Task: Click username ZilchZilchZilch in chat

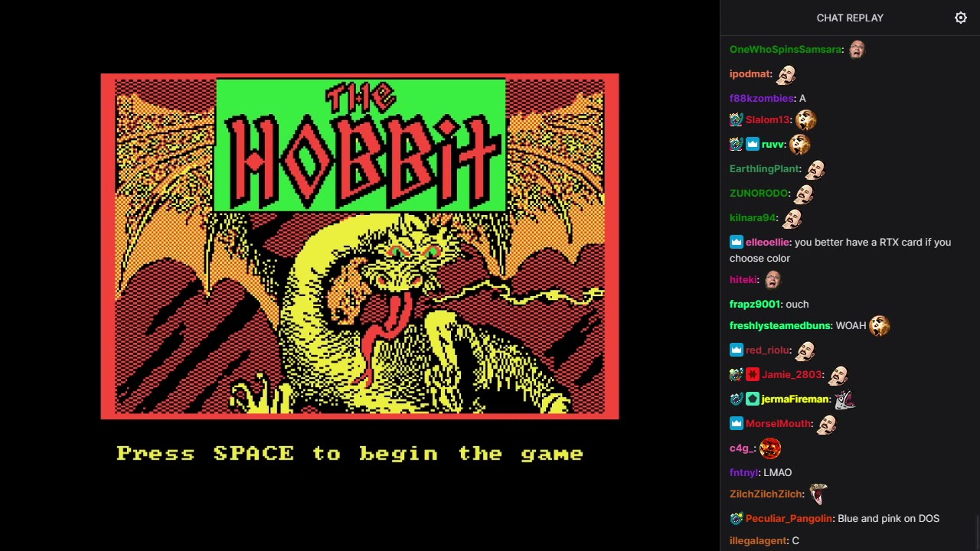Action: pyautogui.click(x=766, y=494)
